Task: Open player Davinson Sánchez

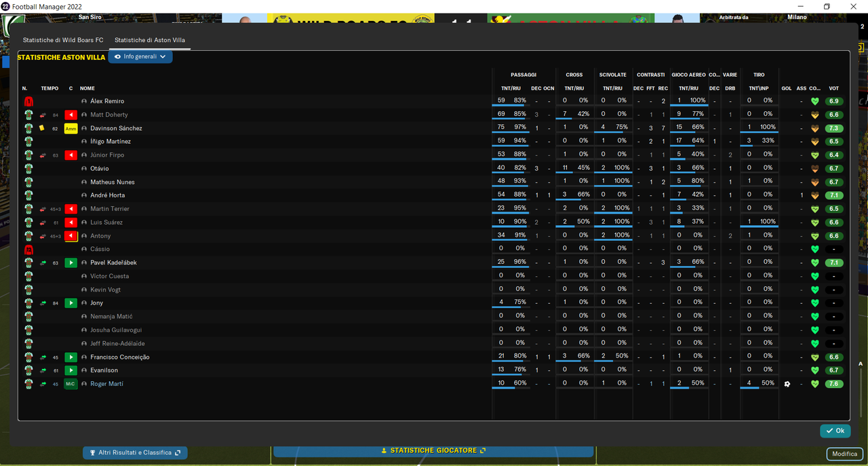Action: coord(116,128)
